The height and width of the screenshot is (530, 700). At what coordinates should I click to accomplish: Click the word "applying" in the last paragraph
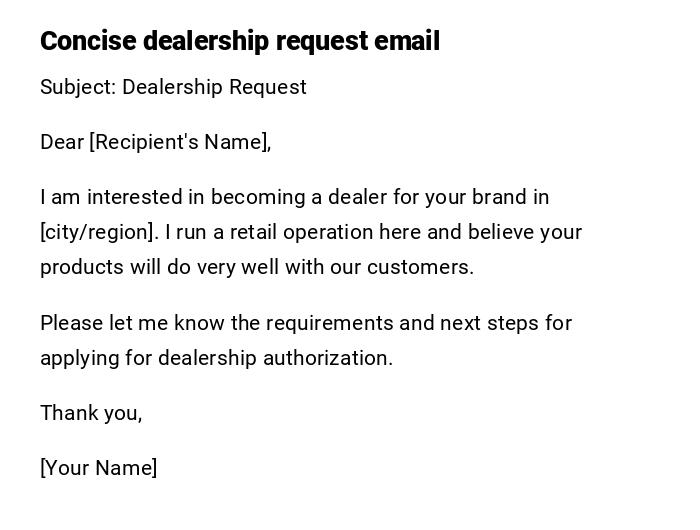80,358
